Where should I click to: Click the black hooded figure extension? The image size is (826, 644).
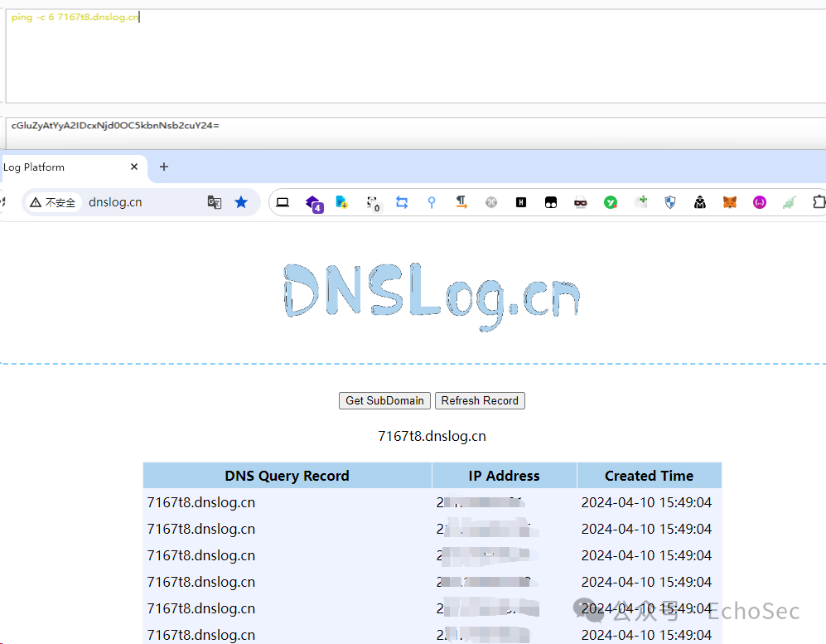click(x=700, y=202)
